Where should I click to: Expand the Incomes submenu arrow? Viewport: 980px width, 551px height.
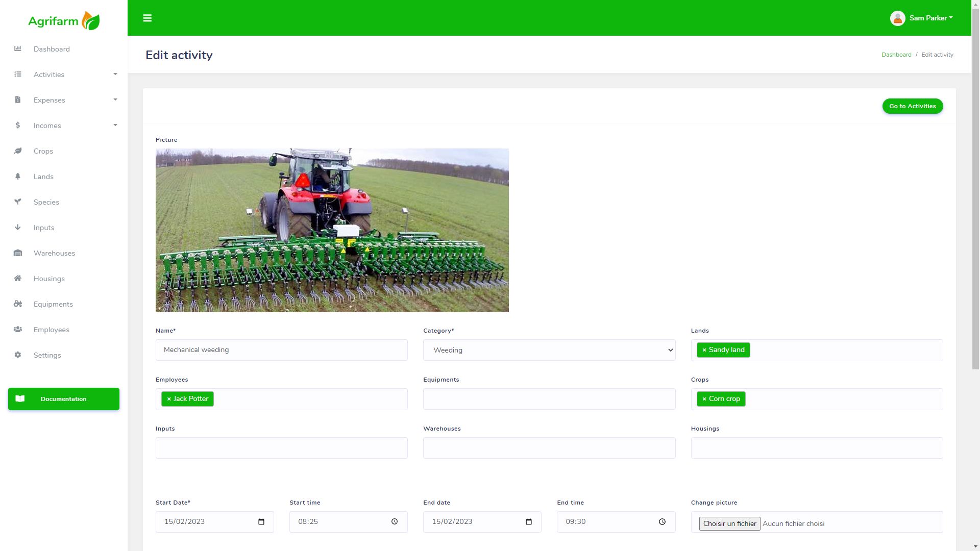(x=115, y=126)
